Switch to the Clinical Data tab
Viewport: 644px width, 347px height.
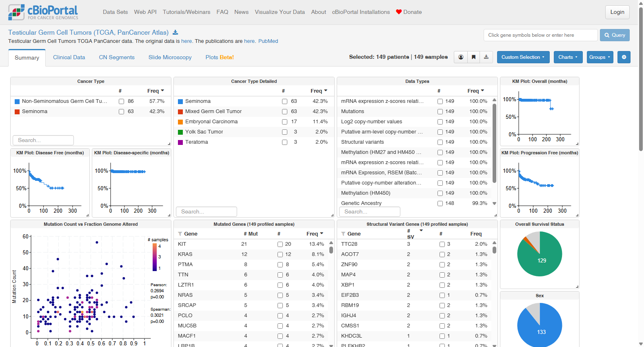coord(69,58)
